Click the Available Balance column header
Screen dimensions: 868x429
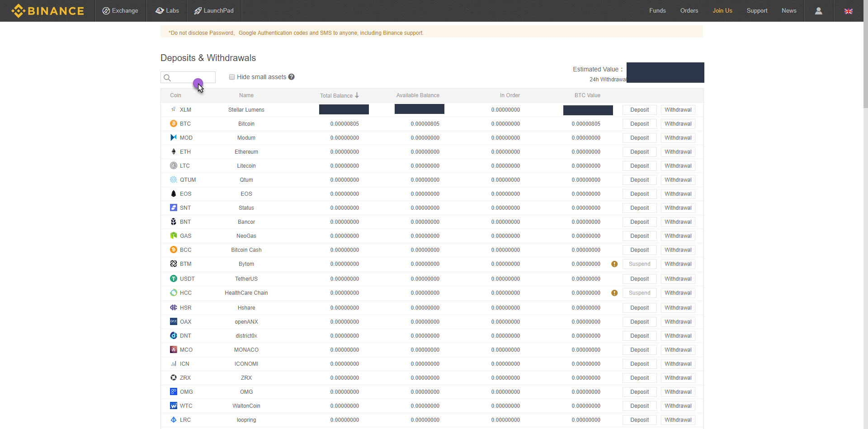click(x=418, y=95)
